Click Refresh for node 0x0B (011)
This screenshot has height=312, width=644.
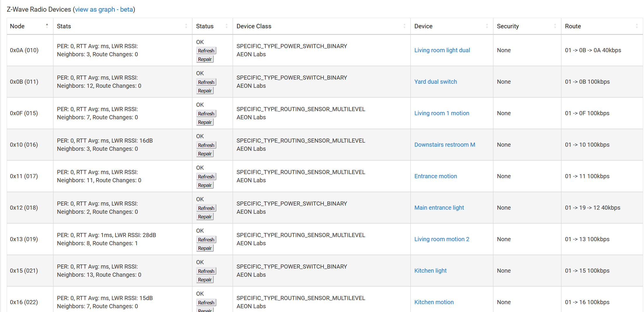click(206, 82)
